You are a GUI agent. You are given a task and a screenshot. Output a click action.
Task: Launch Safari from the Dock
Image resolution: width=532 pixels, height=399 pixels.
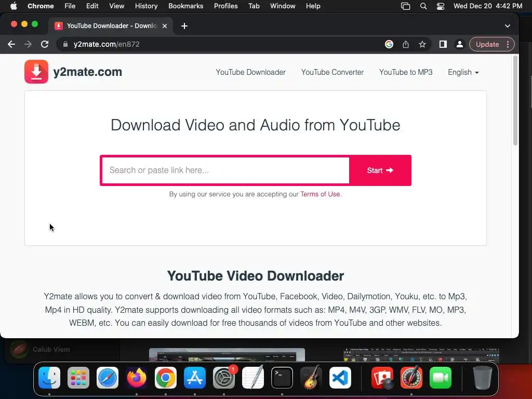click(108, 378)
